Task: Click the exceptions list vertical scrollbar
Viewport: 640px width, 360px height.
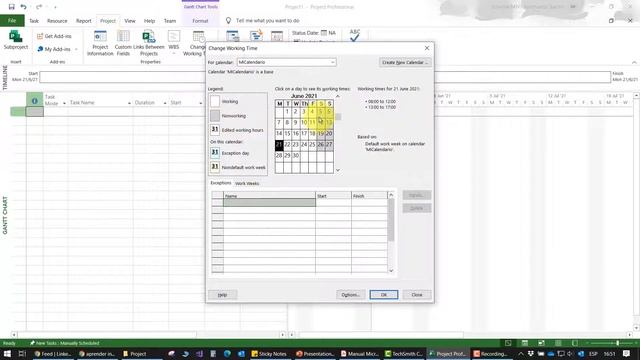Action: click(391, 220)
